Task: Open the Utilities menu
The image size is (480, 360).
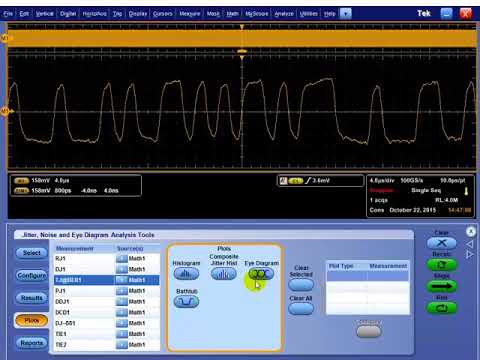Action: click(x=308, y=14)
